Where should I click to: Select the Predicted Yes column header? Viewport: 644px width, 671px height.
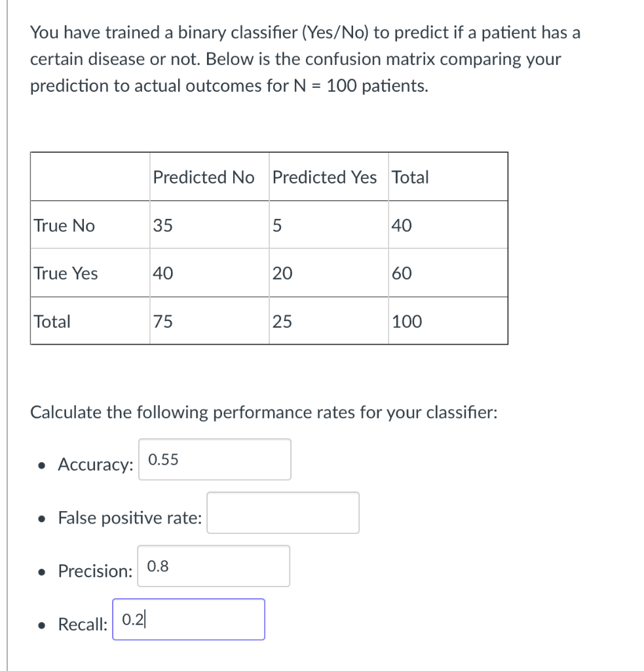pos(324,177)
